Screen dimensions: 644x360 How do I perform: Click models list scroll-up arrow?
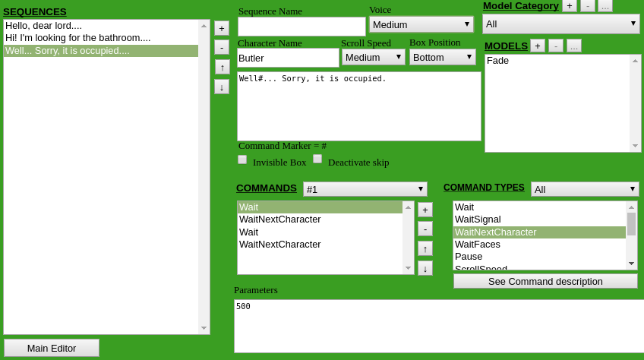[636, 61]
